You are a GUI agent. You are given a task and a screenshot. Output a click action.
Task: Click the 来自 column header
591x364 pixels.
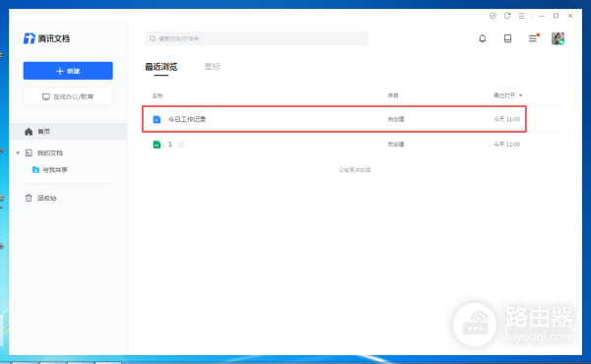point(393,95)
